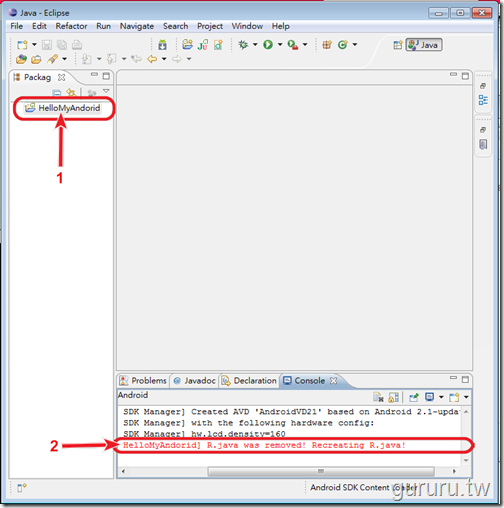Open the Window menu
Image resolution: width=504 pixels, height=508 pixels.
point(247,26)
